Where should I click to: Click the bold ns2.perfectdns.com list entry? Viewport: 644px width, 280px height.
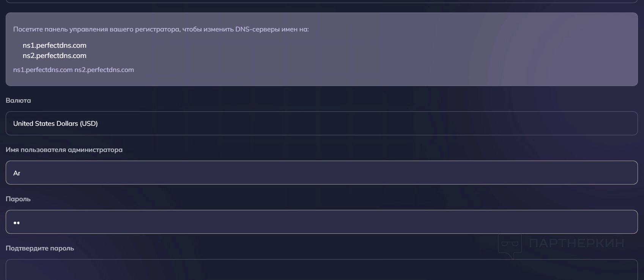click(55, 56)
